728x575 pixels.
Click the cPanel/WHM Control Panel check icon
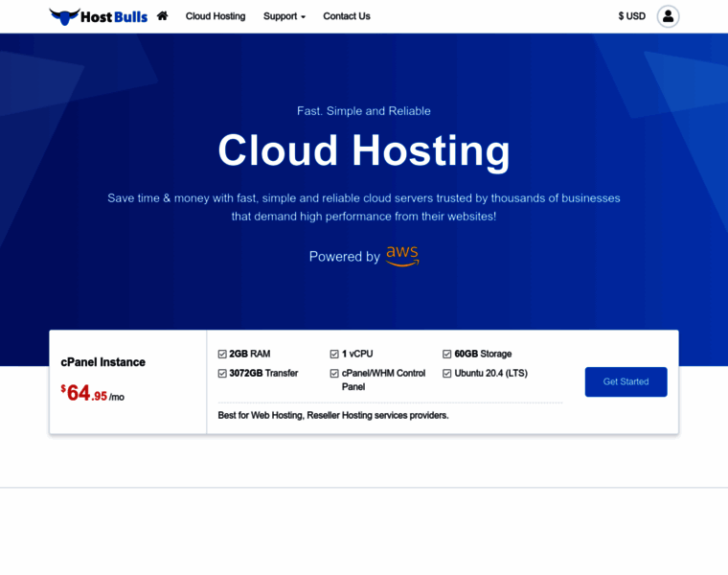(x=334, y=374)
